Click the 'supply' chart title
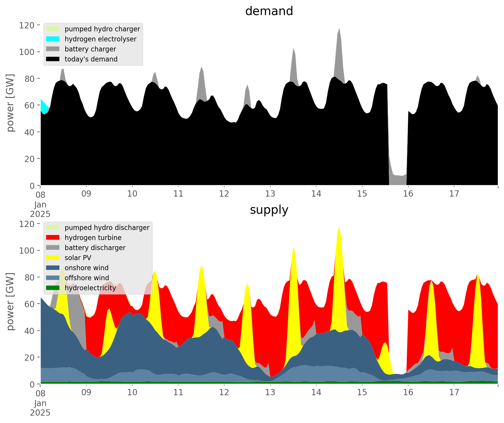 point(269,210)
